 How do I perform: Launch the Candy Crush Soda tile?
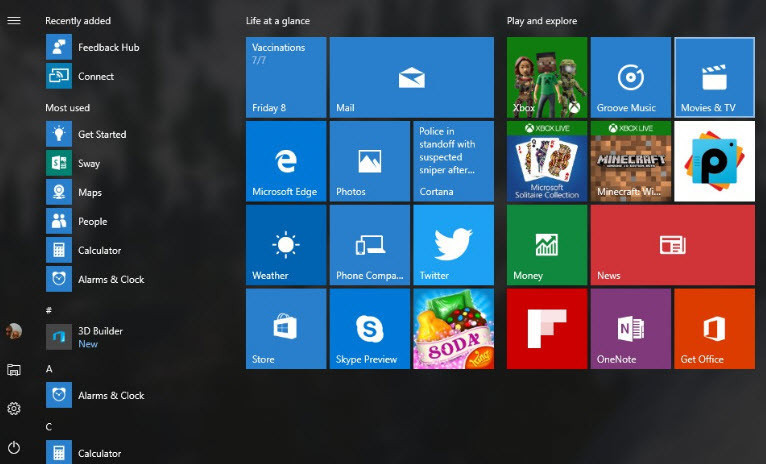point(453,329)
